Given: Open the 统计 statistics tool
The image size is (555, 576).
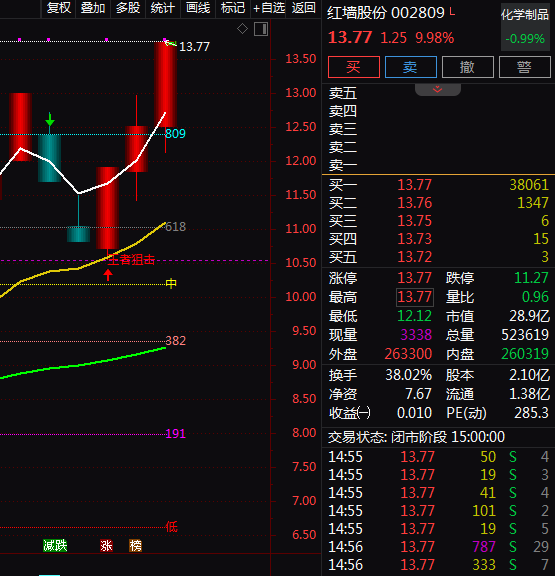Looking at the screenshot, I should click(162, 8).
